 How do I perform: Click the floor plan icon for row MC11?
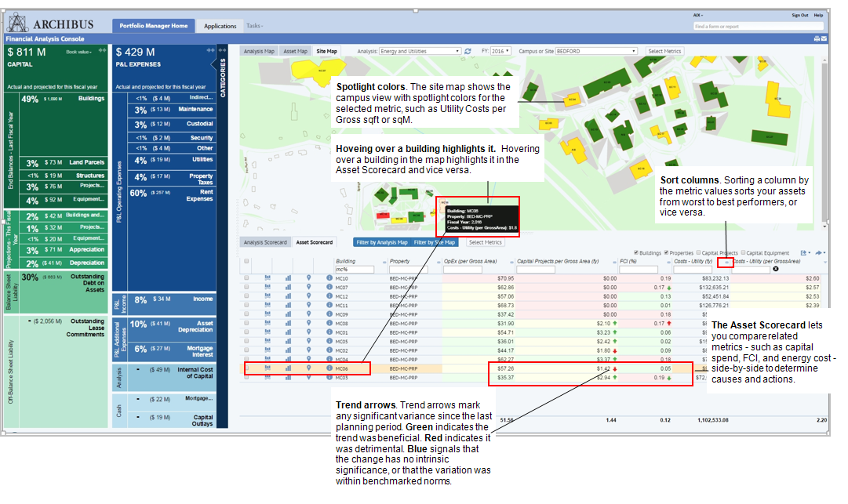point(268,305)
